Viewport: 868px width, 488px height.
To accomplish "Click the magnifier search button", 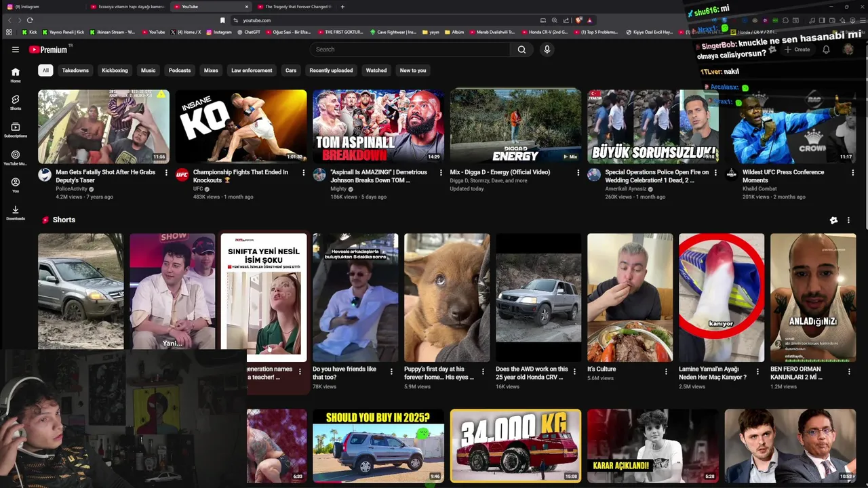I will (x=521, y=49).
